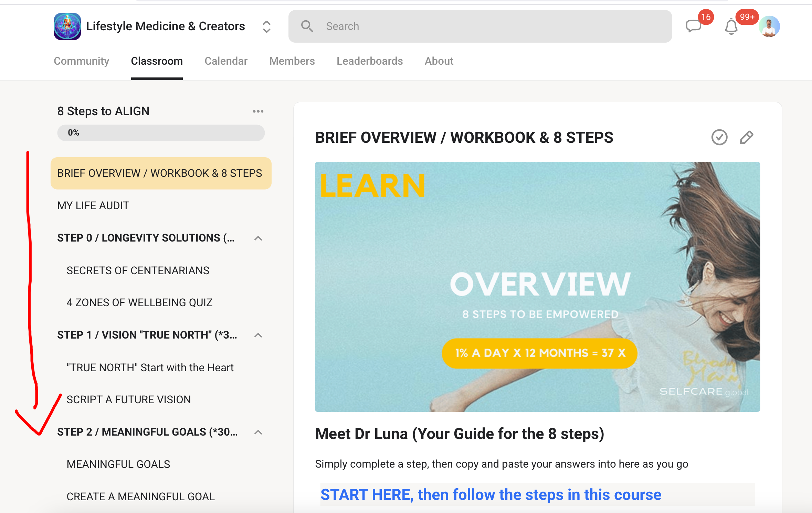Open the group switcher up-down arrows
The height and width of the screenshot is (513, 812).
[x=266, y=26]
